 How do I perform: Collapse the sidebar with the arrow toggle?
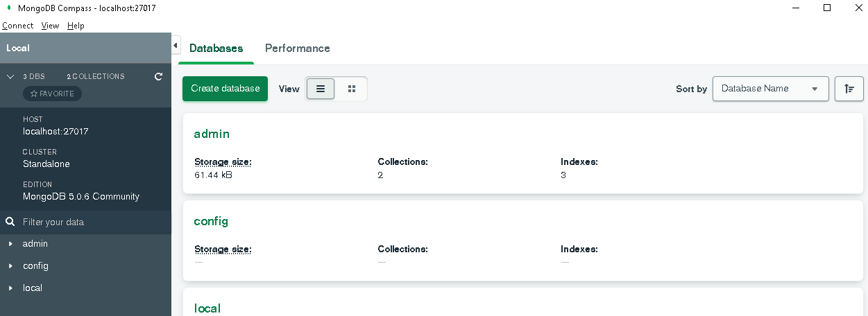[x=176, y=45]
